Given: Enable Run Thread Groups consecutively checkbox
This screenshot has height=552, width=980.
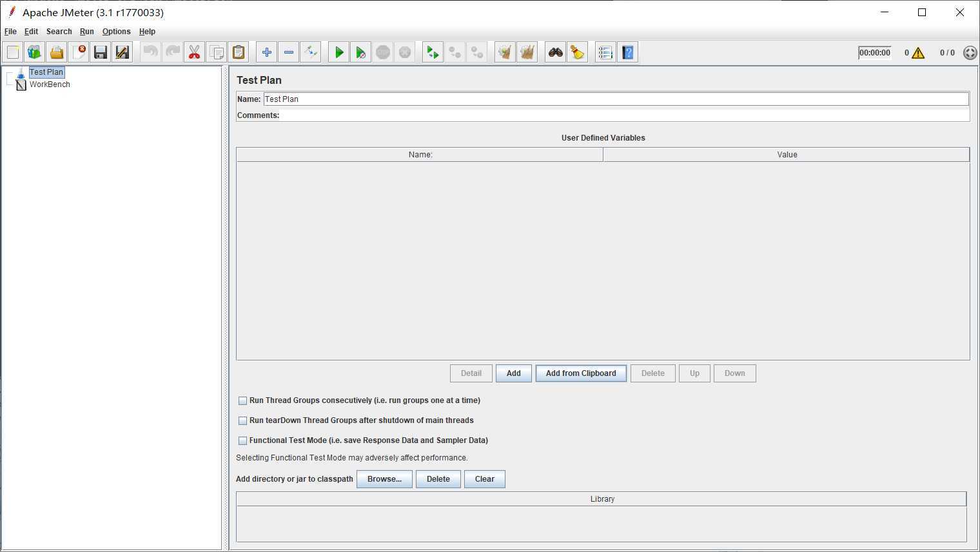Looking at the screenshot, I should click(242, 400).
